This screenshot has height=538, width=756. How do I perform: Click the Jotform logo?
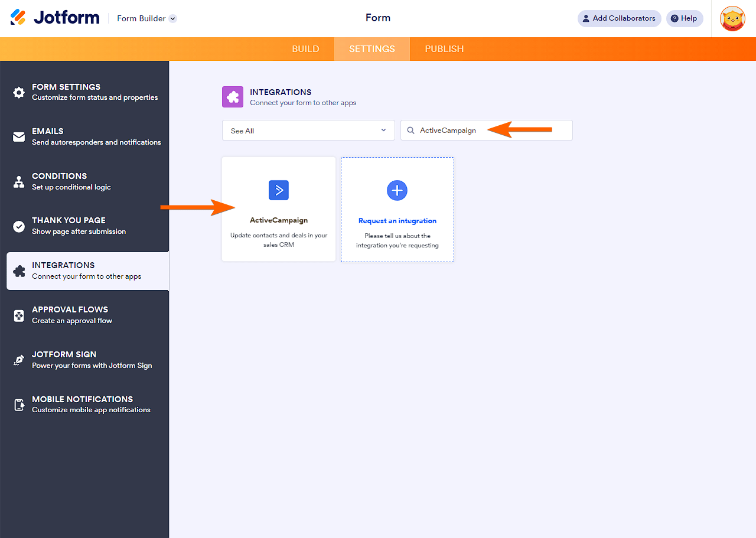[x=55, y=18]
